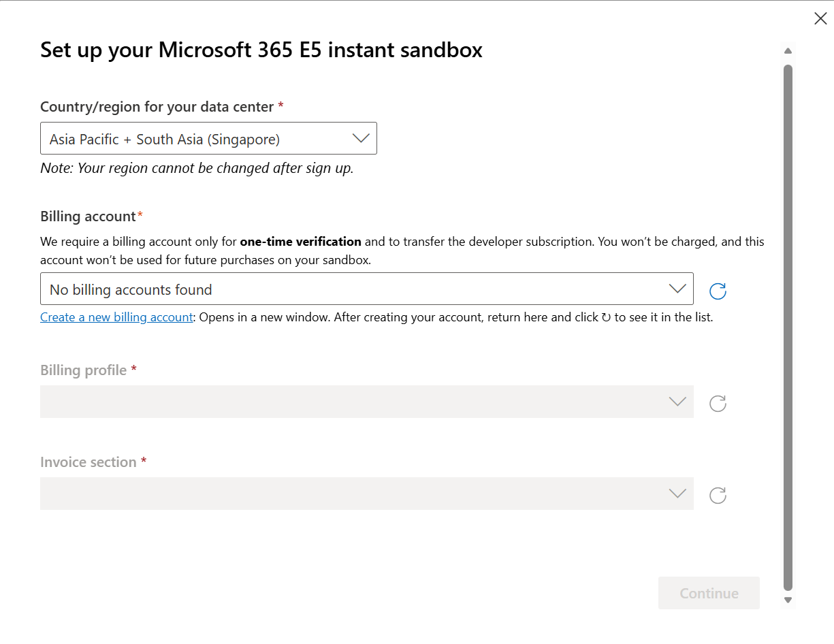Click the vertical scrollbar thumb
This screenshot has width=834, height=644.
(788, 327)
